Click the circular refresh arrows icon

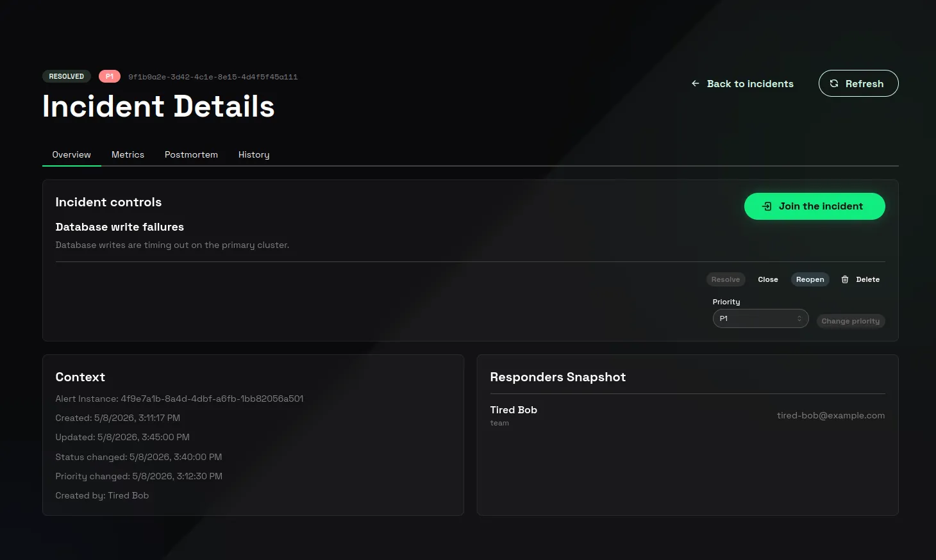click(x=834, y=83)
